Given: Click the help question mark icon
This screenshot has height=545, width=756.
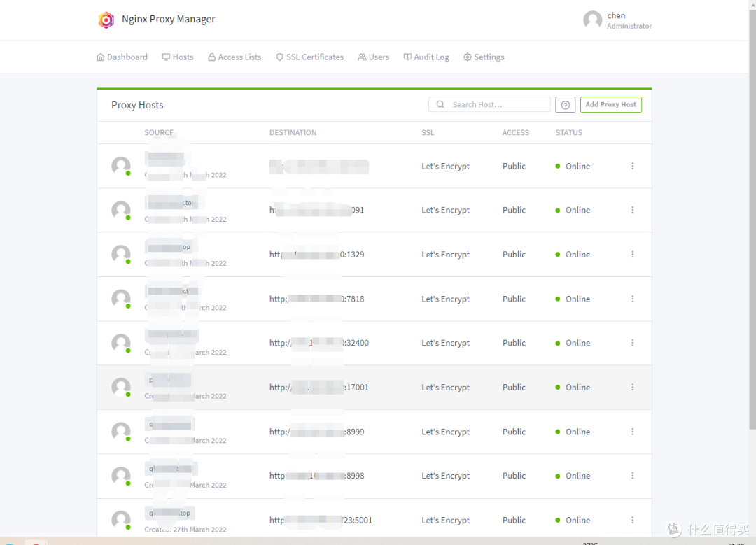Looking at the screenshot, I should [x=565, y=105].
